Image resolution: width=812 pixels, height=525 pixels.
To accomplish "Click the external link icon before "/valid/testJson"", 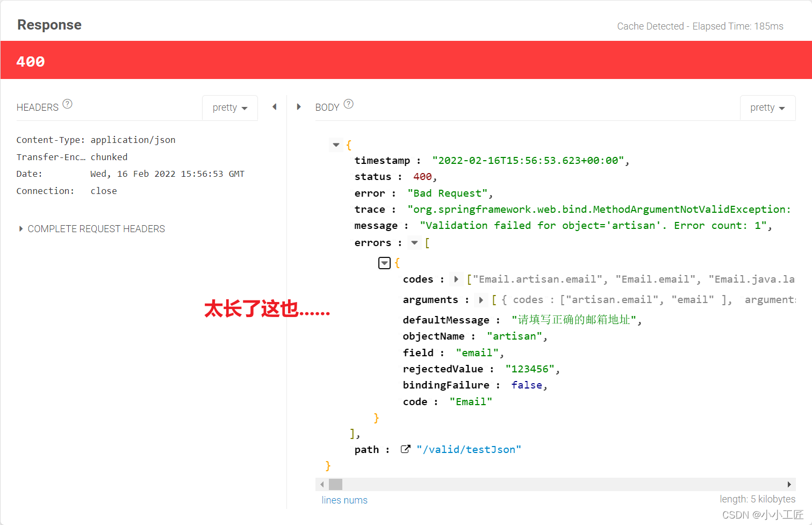I will (x=406, y=449).
